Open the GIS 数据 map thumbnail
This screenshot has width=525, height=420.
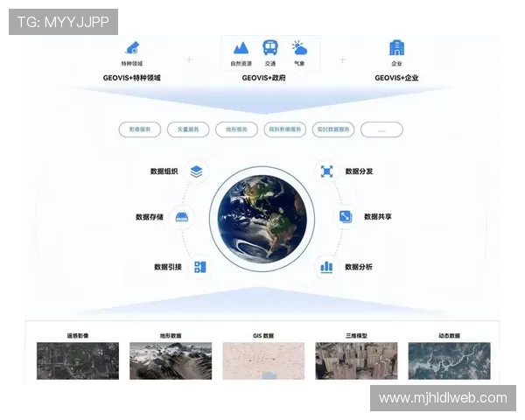pyautogui.click(x=262, y=360)
